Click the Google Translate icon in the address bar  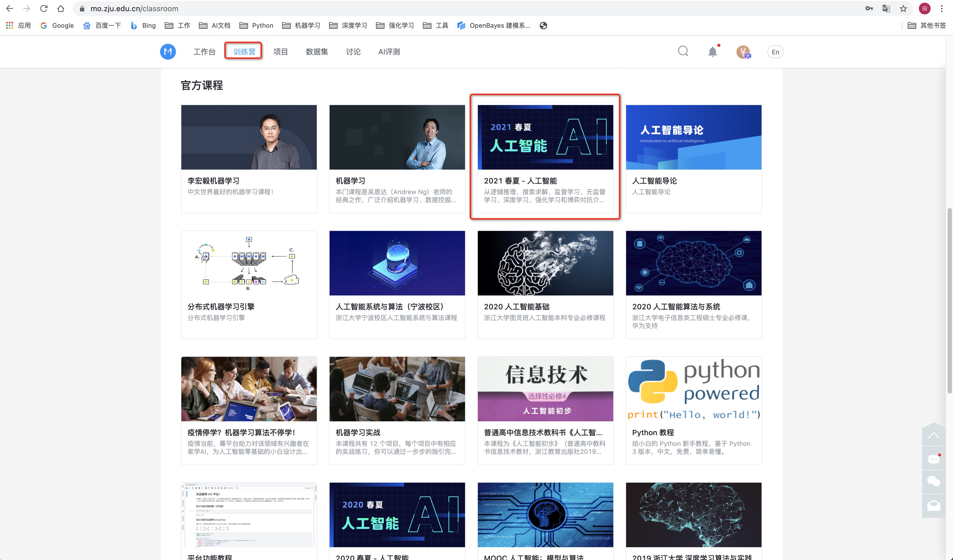tap(886, 8)
